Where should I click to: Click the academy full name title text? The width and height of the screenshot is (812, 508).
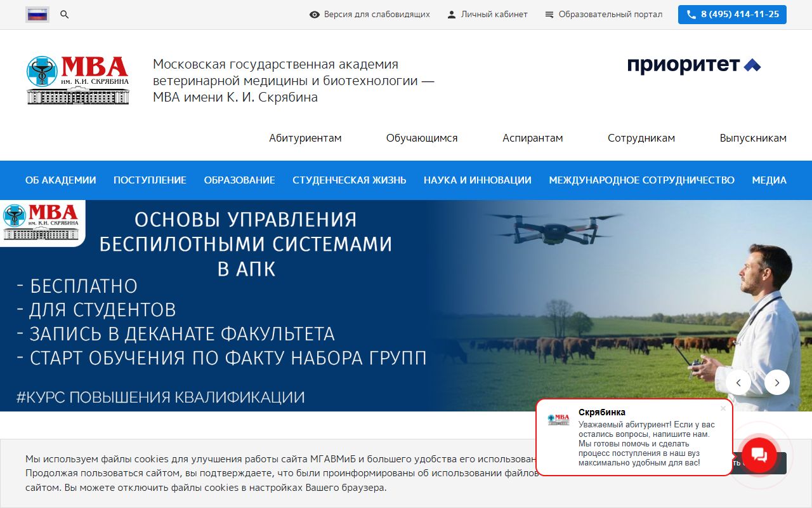point(294,81)
